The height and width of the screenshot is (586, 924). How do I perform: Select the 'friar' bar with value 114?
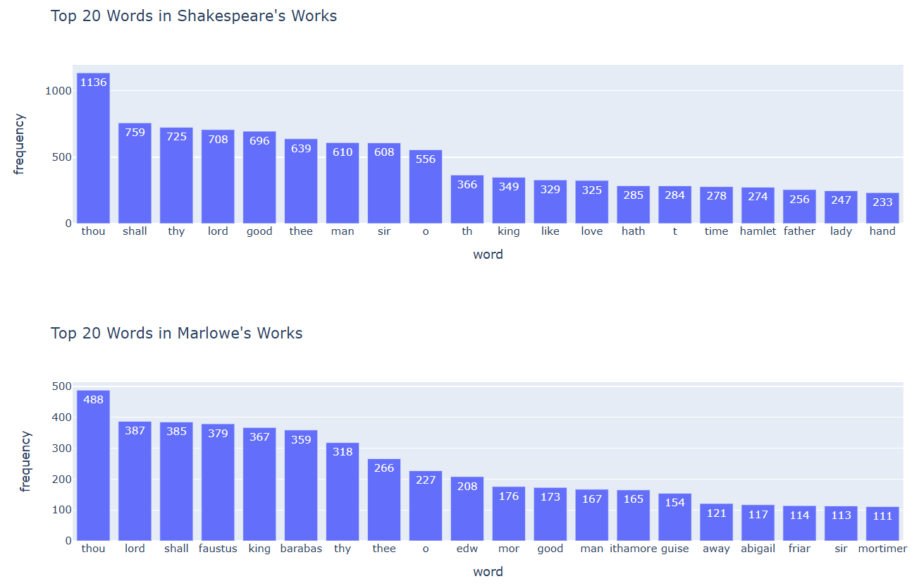tap(799, 523)
